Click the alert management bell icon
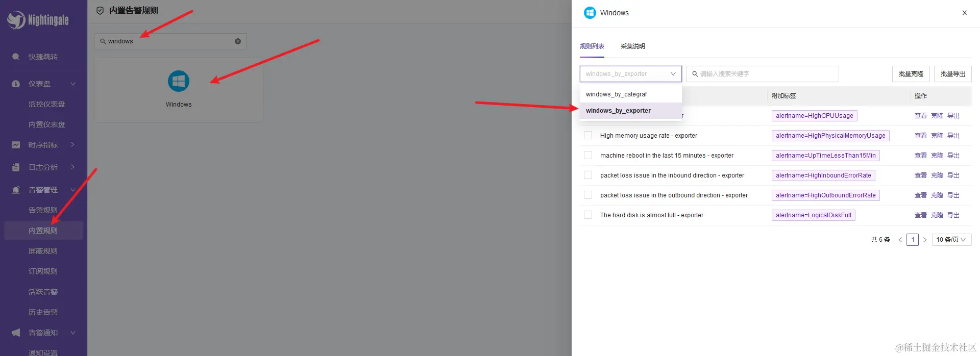Image resolution: width=980 pixels, height=356 pixels. click(16, 190)
